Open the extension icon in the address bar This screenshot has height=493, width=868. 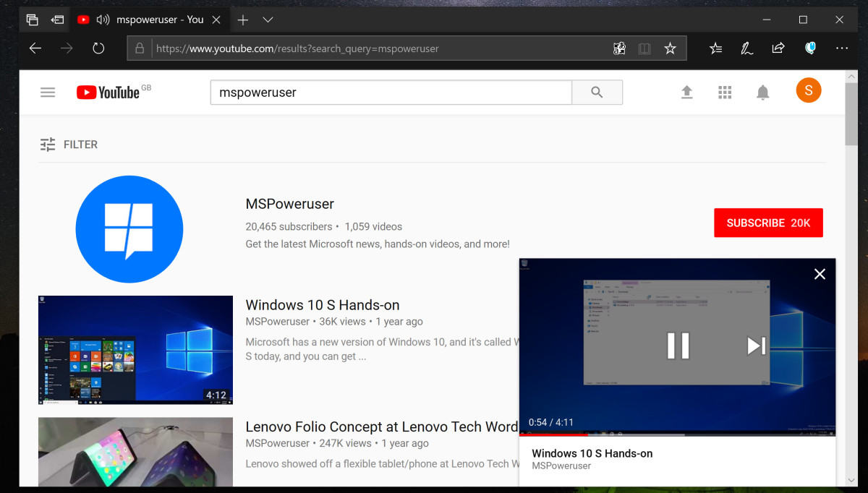619,48
